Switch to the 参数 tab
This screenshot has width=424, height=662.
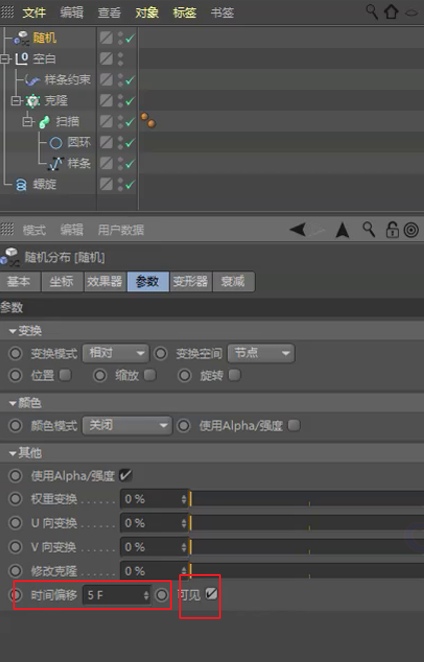tap(148, 282)
